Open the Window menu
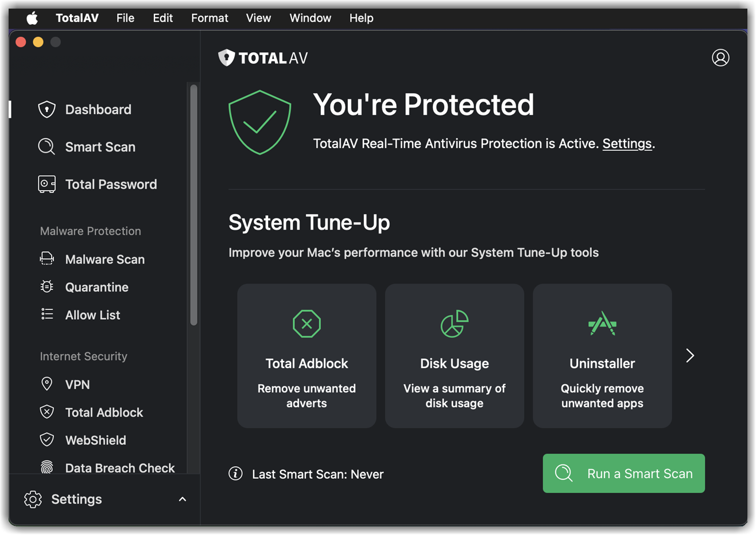This screenshot has width=756, height=535. coord(310,18)
